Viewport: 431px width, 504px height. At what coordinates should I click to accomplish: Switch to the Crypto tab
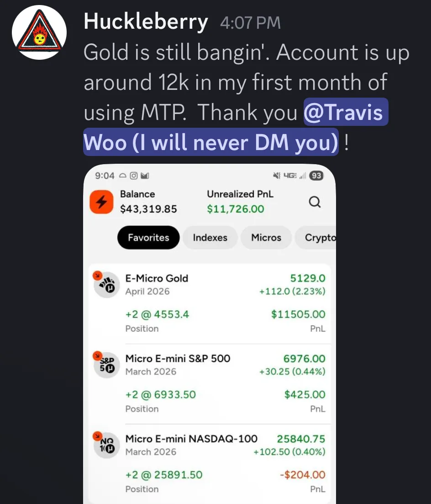[x=316, y=238]
